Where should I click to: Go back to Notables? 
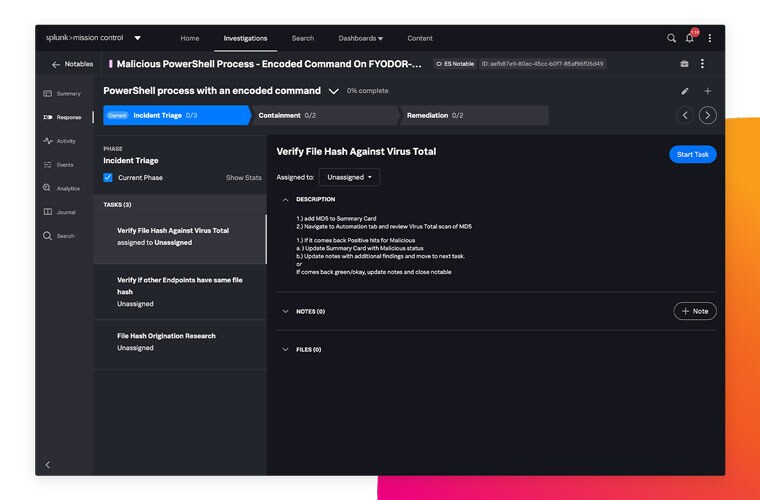(x=72, y=64)
